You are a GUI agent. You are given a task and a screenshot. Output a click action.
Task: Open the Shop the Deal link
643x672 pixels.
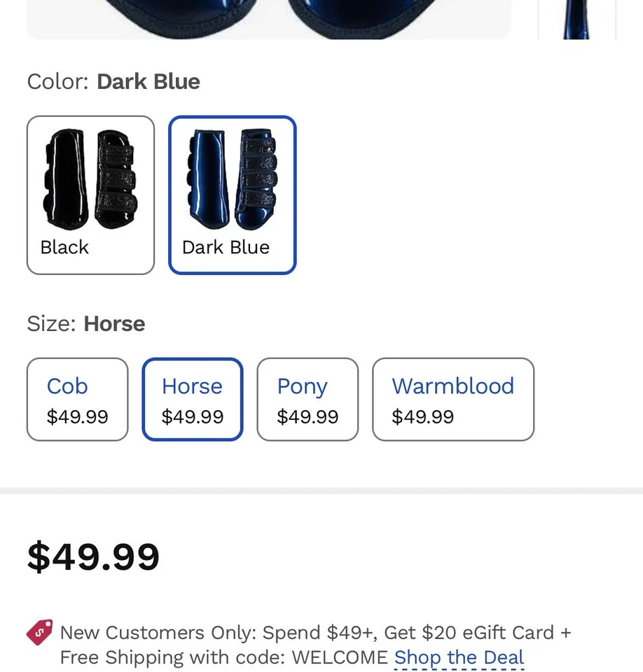[x=459, y=657]
